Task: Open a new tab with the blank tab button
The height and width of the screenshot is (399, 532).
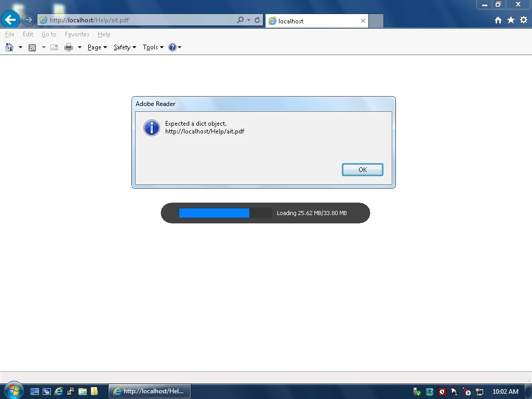Action: click(x=376, y=21)
